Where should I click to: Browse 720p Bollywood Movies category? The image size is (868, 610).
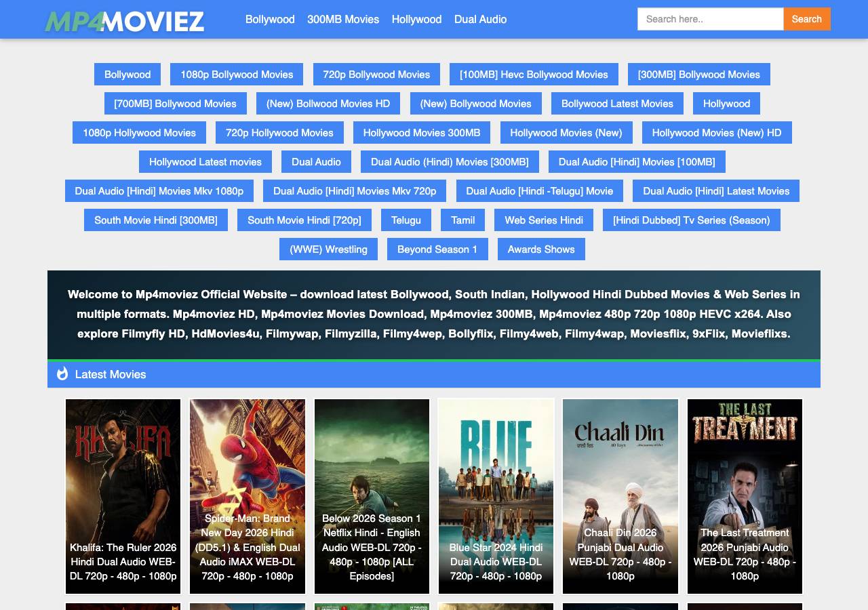click(376, 75)
